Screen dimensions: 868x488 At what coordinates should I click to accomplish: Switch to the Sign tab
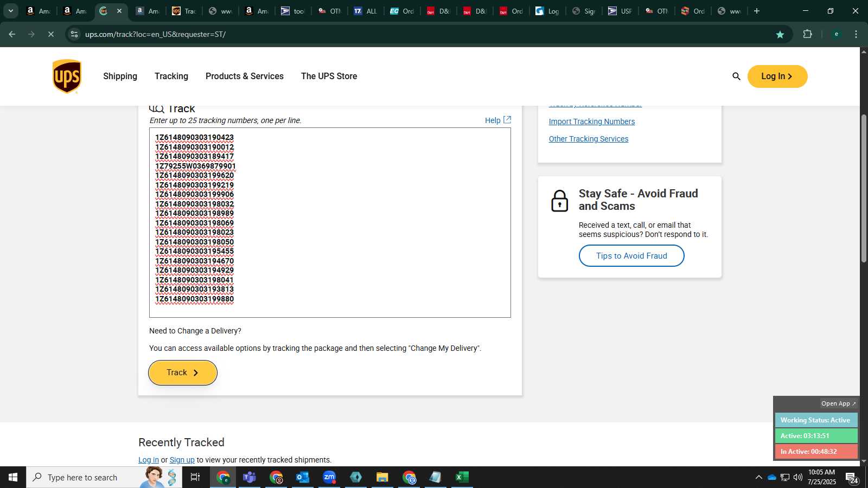[583, 11]
